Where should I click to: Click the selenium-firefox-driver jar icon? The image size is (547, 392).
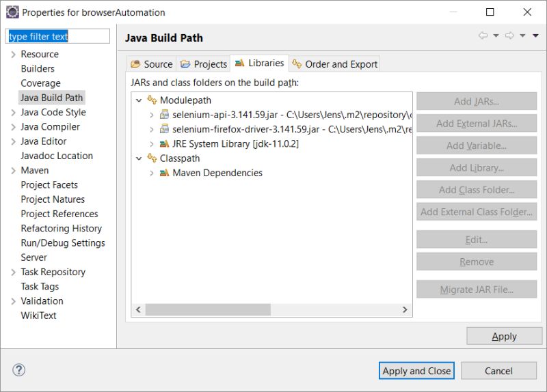pos(164,129)
